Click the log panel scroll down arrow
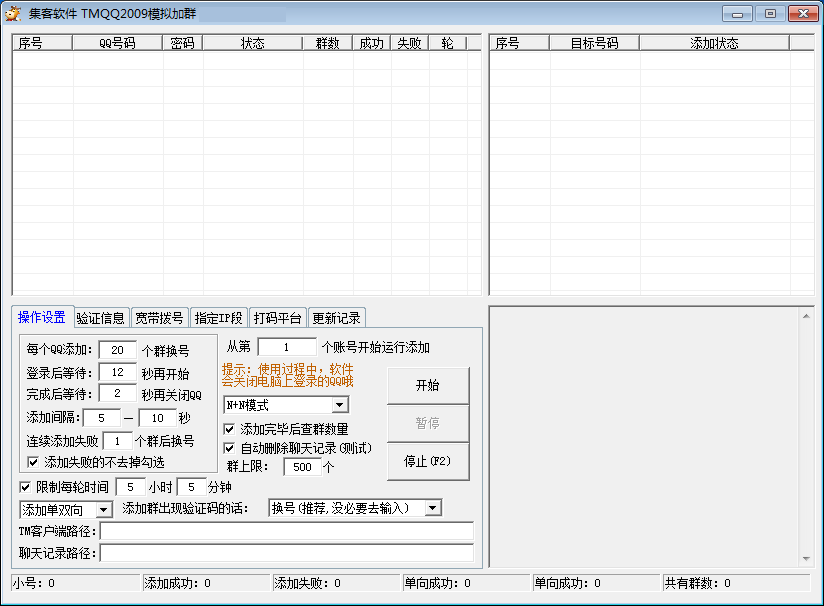 (x=806, y=559)
